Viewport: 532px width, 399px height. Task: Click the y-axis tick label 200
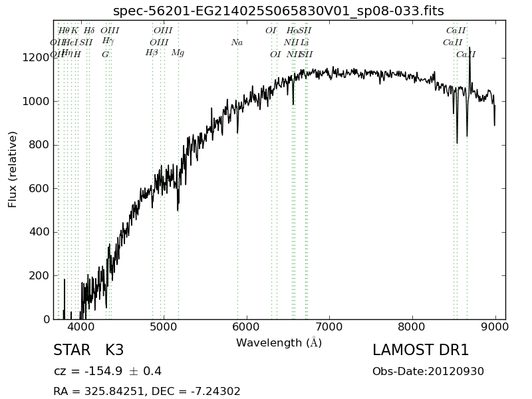(39, 276)
